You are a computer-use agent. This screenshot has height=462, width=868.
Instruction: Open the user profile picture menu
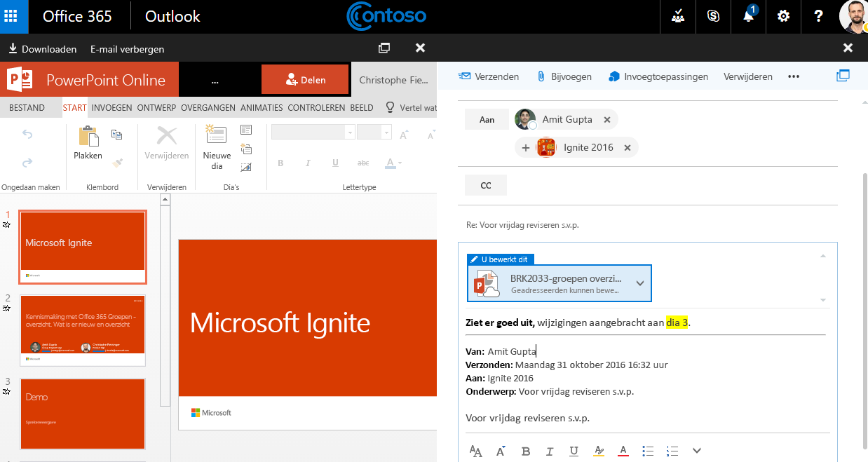[x=853, y=17]
